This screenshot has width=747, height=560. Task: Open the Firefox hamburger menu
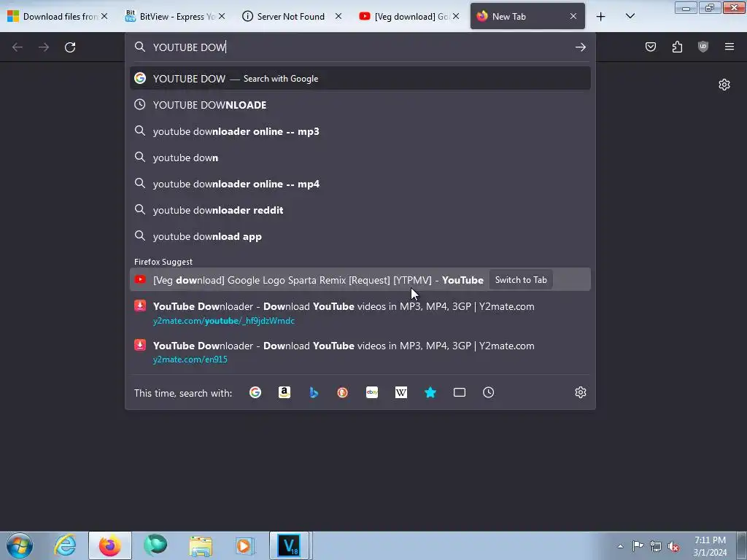(x=729, y=47)
